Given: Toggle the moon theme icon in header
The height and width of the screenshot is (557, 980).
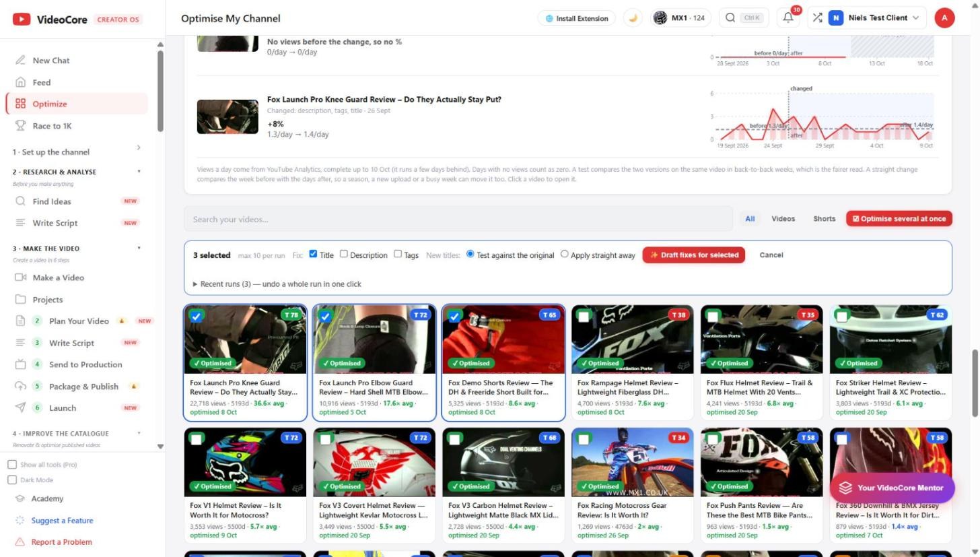Looking at the screenshot, I should click(x=633, y=18).
